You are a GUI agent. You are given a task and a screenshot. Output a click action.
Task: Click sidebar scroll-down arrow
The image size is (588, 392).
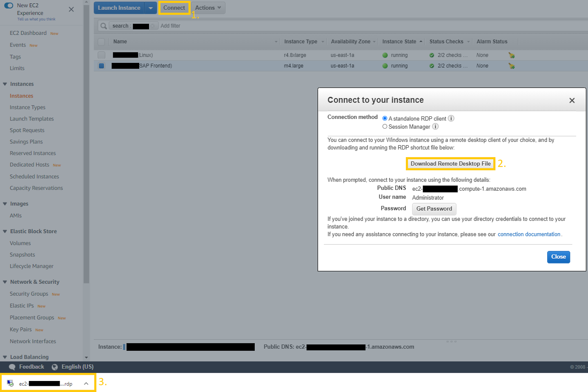pyautogui.click(x=86, y=357)
